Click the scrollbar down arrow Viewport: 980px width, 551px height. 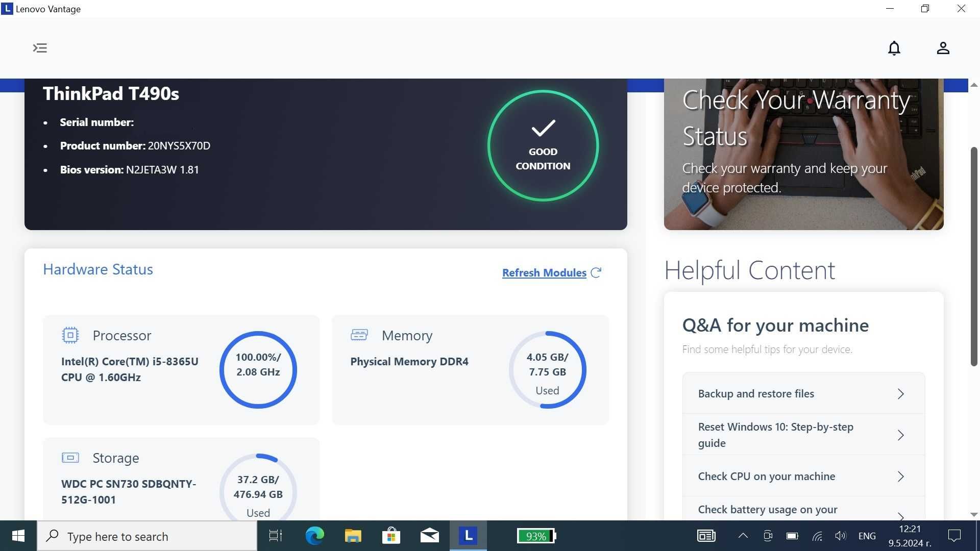[x=974, y=515]
